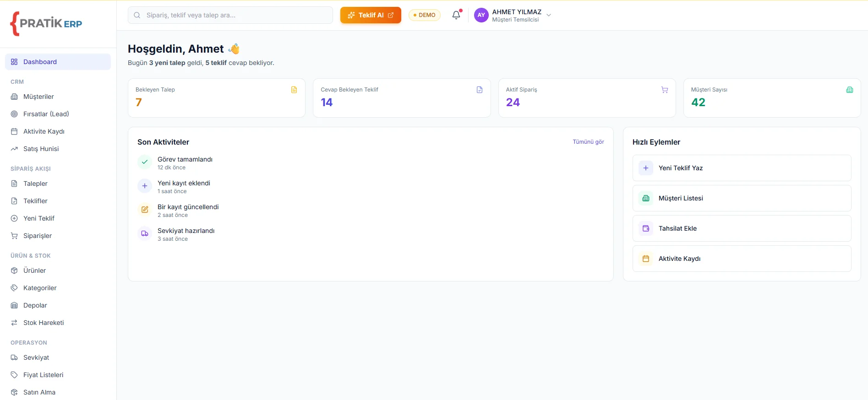Viewport: 868px width, 400px height.
Task: Open Talepler in the sidebar
Action: click(58, 184)
